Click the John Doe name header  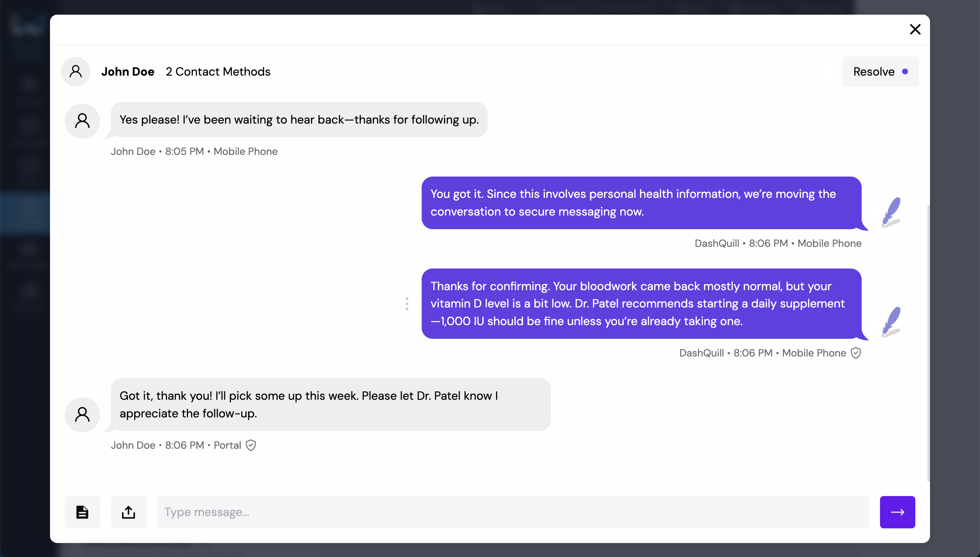click(x=128, y=72)
